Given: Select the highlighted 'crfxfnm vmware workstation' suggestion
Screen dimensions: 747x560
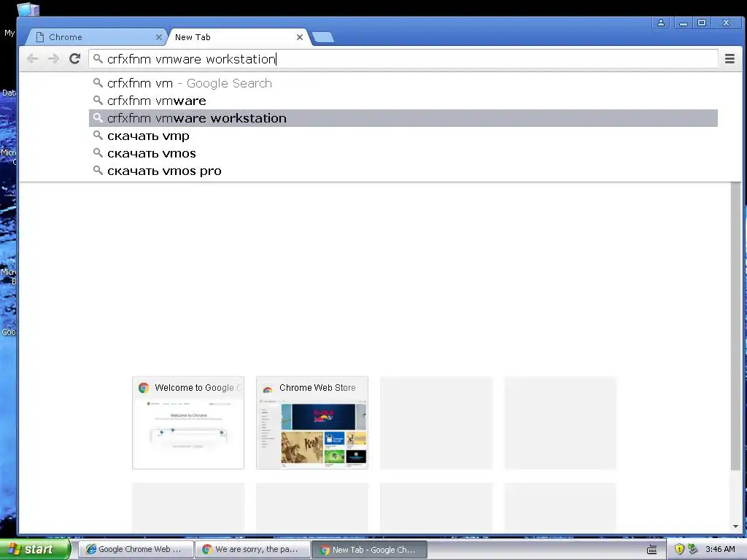Looking at the screenshot, I should click(x=403, y=118).
